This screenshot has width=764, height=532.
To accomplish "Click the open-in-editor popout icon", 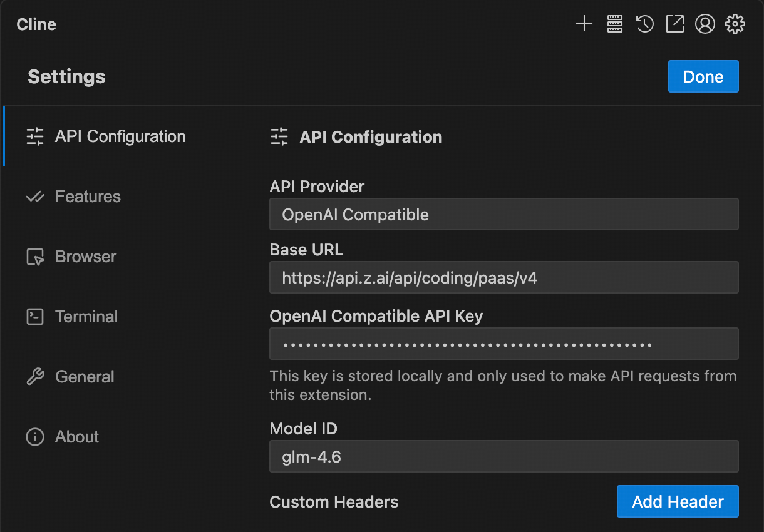I will (674, 24).
